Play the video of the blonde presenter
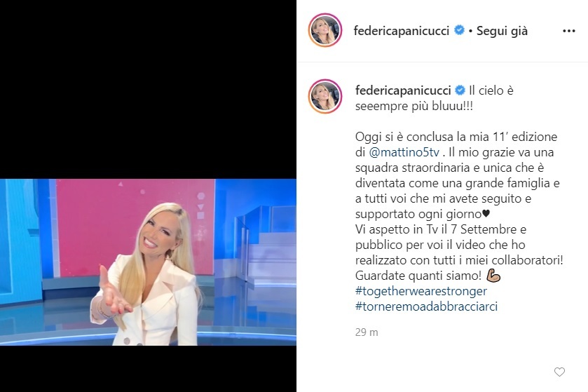The image size is (588, 392). coord(148,262)
